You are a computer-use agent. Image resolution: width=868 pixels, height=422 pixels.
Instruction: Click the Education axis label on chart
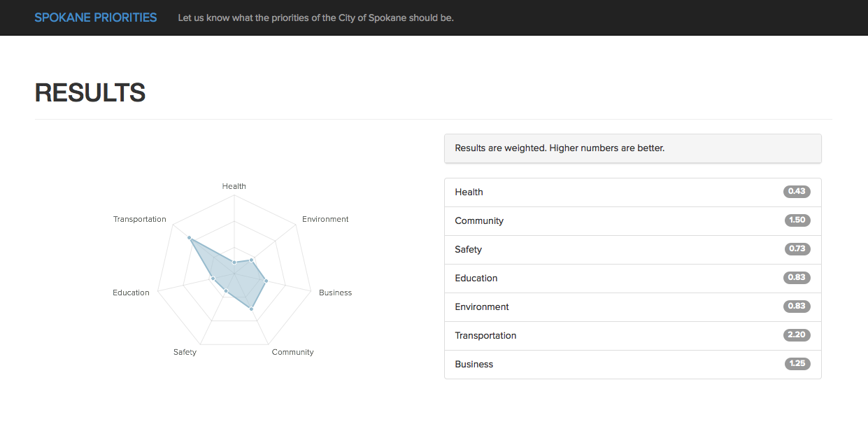coord(131,293)
